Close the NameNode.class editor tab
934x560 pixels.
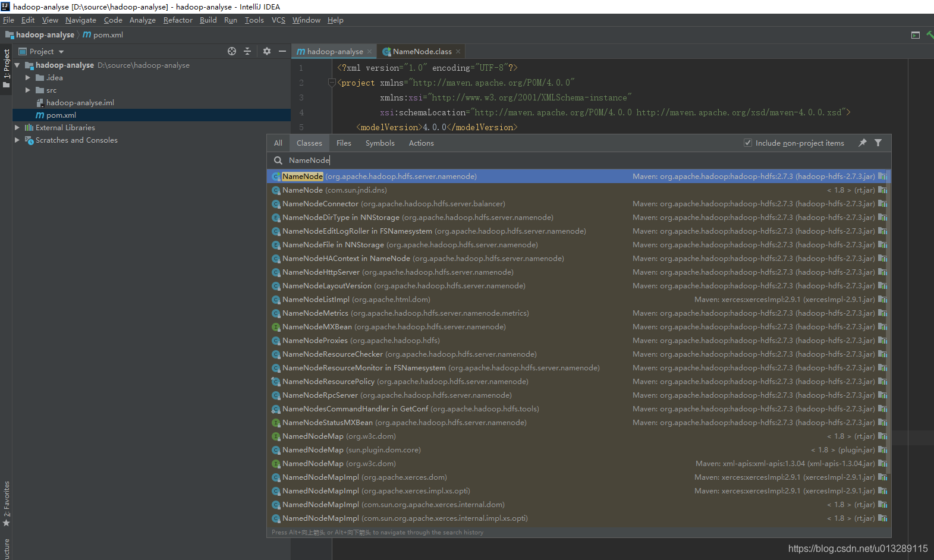click(458, 52)
